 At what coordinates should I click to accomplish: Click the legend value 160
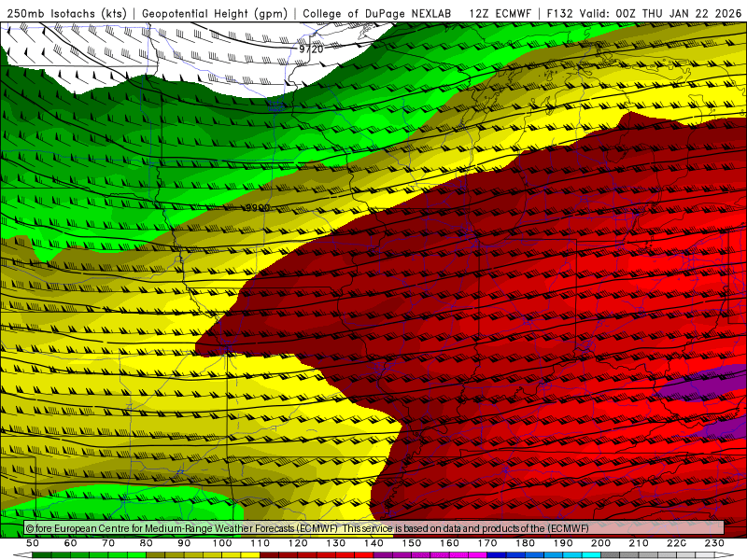[x=450, y=543]
